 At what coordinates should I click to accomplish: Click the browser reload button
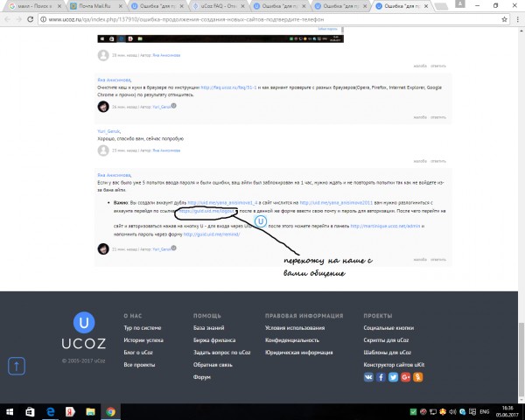click(x=30, y=19)
